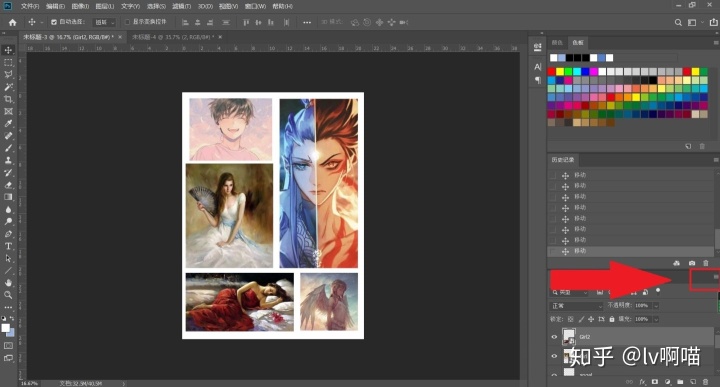Delete the current history state
This screenshot has width=720, height=387.
(x=706, y=263)
